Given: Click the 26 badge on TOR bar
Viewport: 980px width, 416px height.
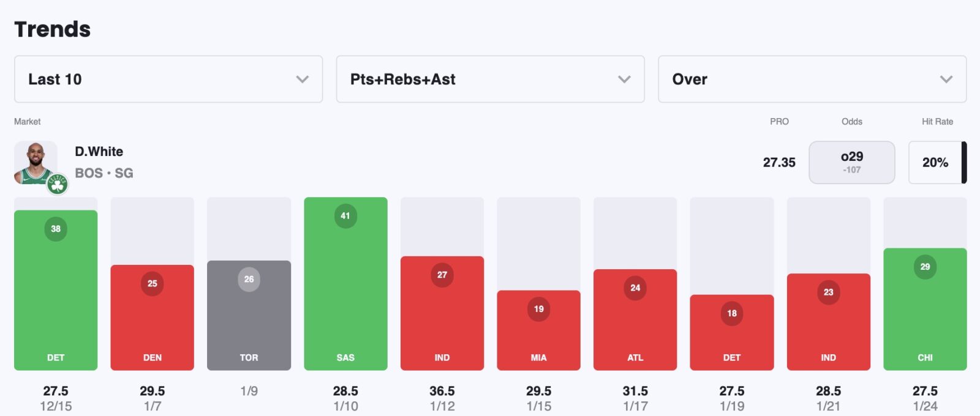Looking at the screenshot, I should pyautogui.click(x=249, y=280).
